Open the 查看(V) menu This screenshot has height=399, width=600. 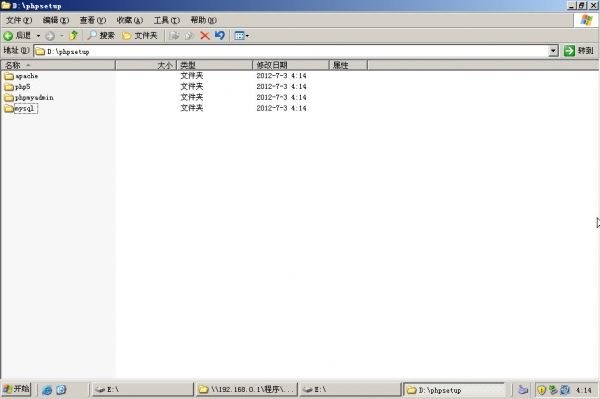pos(93,20)
